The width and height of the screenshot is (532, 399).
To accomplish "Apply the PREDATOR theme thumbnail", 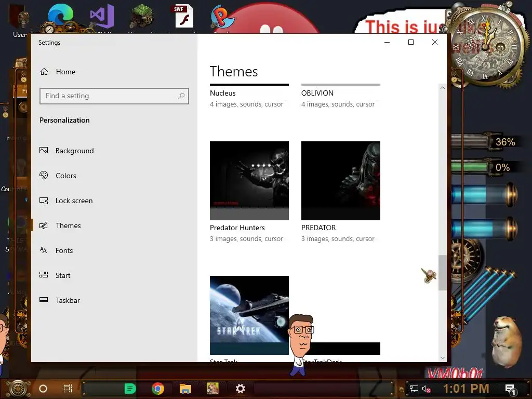I will point(341,180).
